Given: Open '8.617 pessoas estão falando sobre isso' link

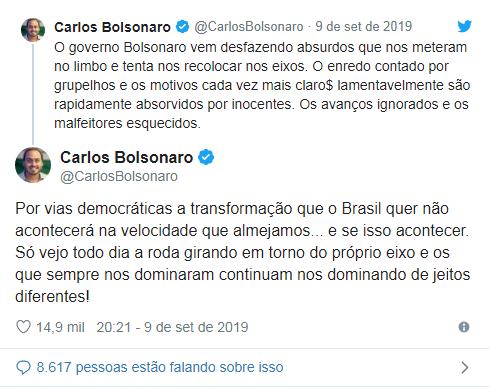Looking at the screenshot, I should 160,367.
